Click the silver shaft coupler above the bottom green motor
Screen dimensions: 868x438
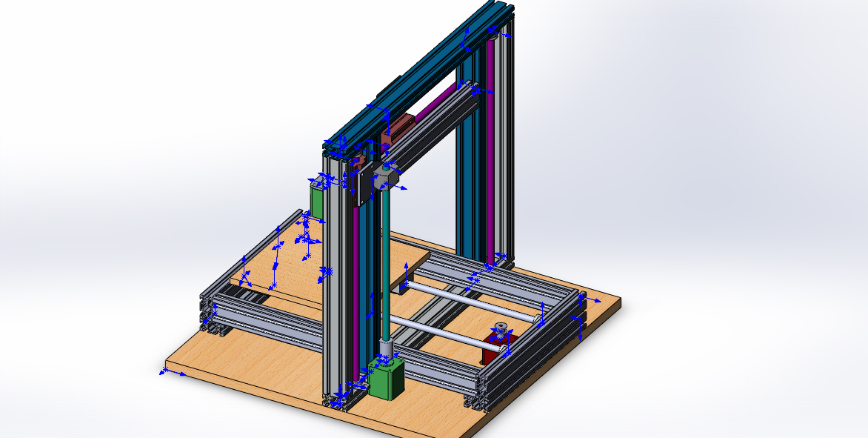(x=386, y=348)
